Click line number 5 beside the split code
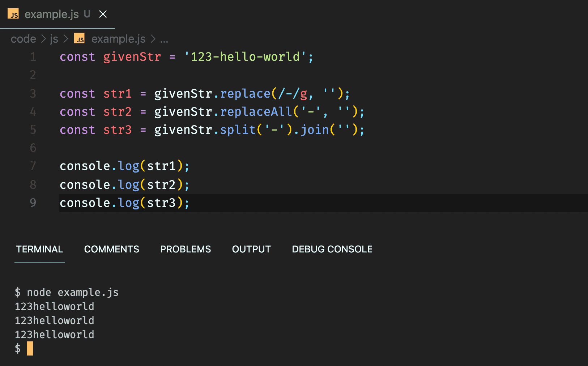Image resolution: width=588 pixels, height=366 pixels. tap(33, 129)
